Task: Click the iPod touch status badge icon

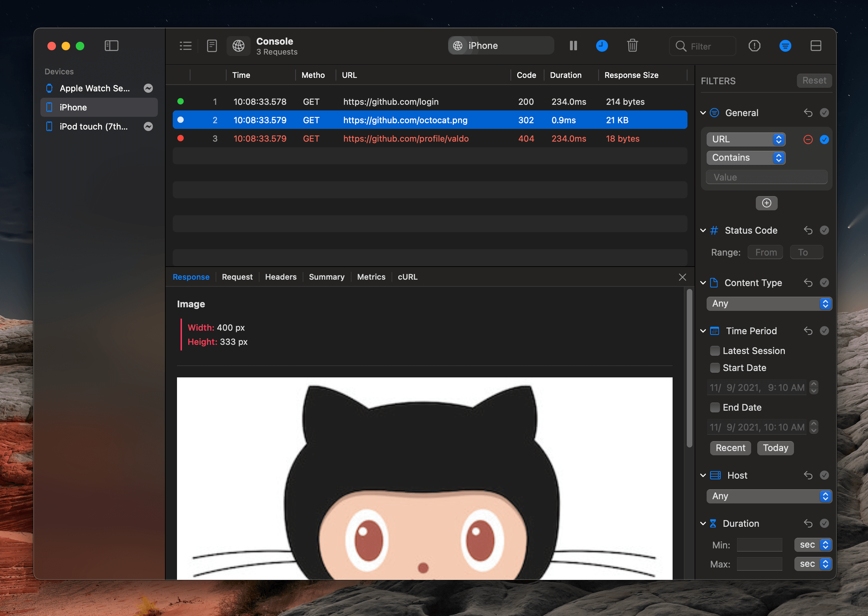Action: [x=148, y=127]
